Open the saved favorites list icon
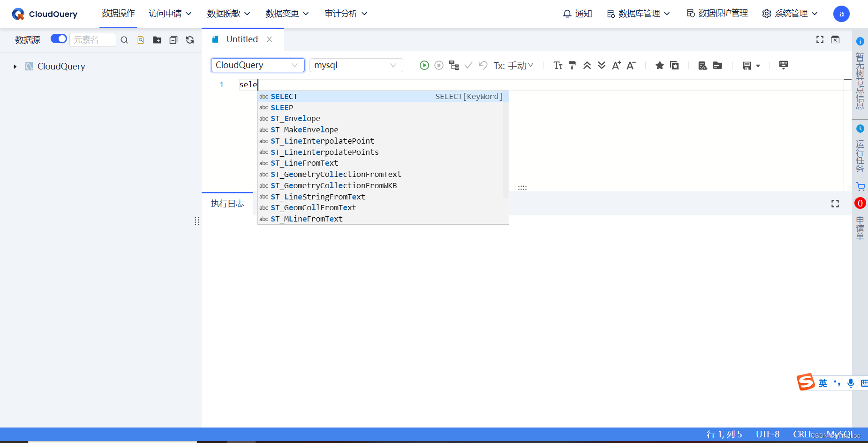Screen dimensions: 868x443 pyautogui.click(x=674, y=65)
